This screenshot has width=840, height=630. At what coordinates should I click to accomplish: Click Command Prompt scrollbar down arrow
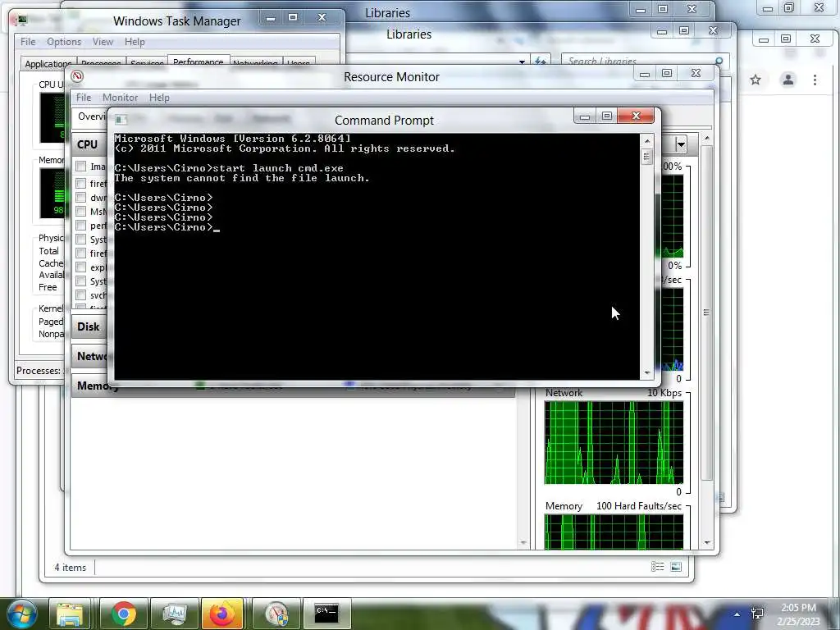click(646, 372)
